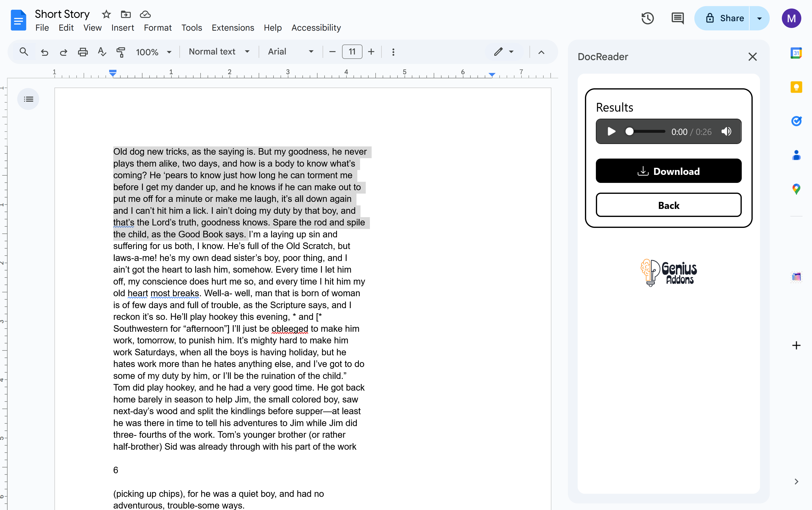Open Google Calendar side panel

coord(796,53)
